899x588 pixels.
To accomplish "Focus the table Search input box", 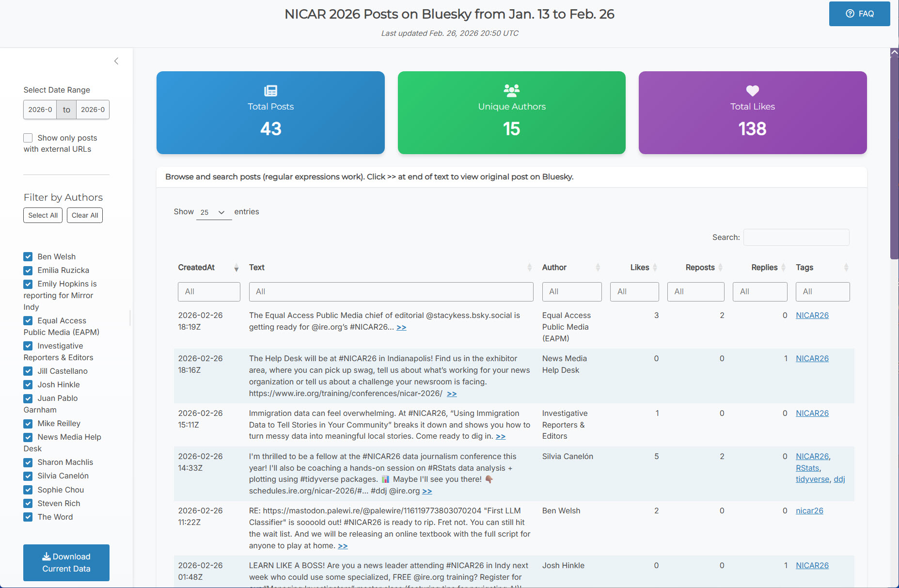I will 796,238.
